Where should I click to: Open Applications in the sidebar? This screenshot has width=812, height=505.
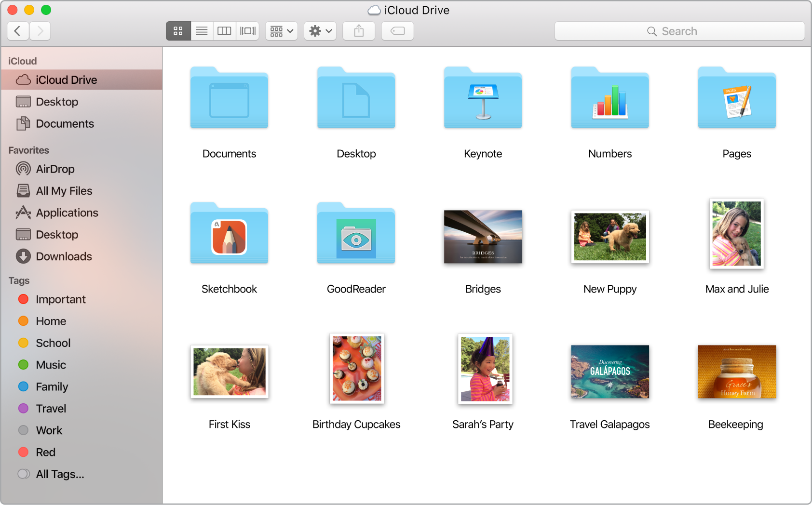81,213
